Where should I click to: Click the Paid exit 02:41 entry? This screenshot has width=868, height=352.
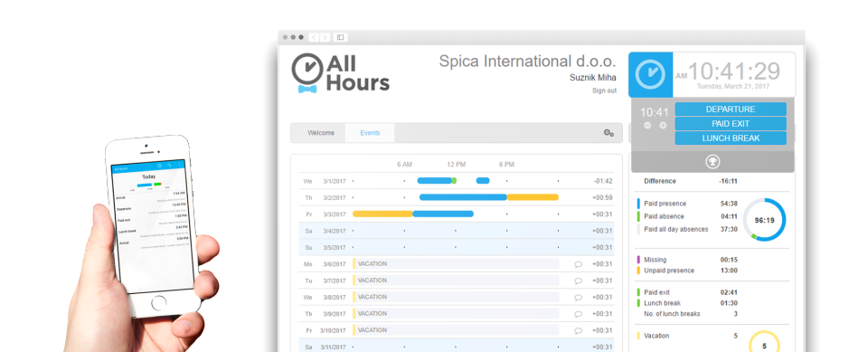pyautogui.click(x=687, y=292)
